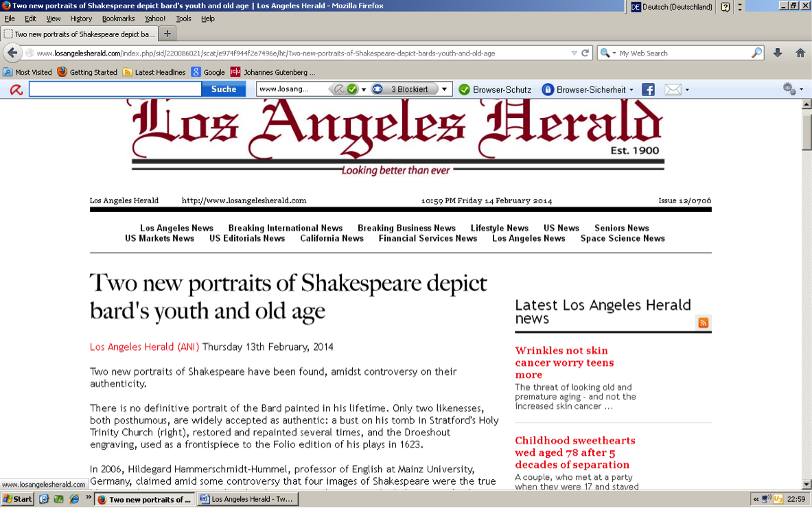Focus the My Web Search box
This screenshot has width=812, height=508.
click(684, 53)
